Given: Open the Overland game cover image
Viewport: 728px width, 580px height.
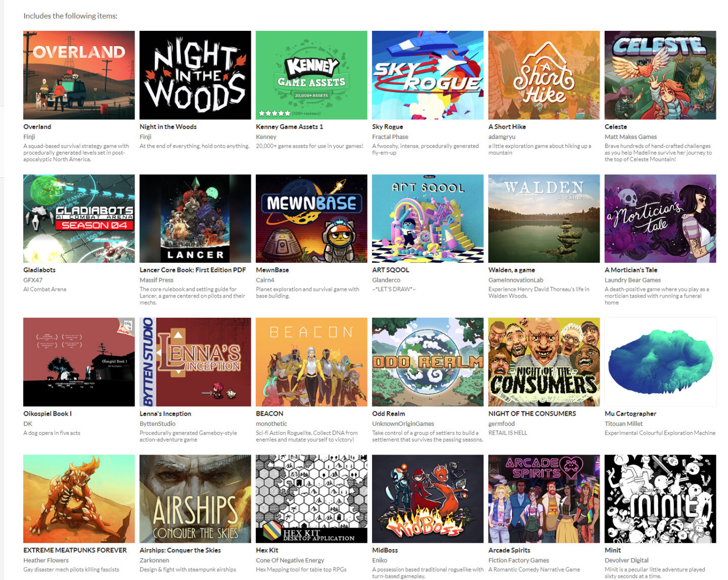Looking at the screenshot, I should (x=79, y=75).
